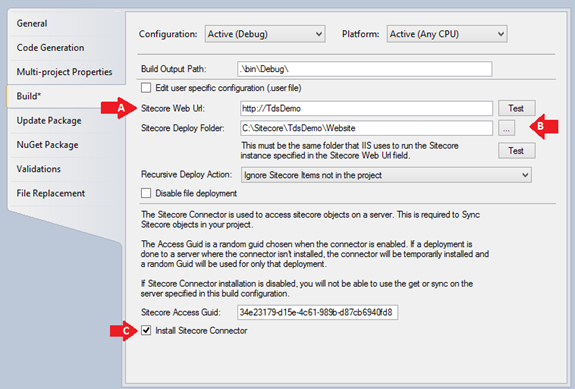Click the Sitecore Deploy Folder text field

[366, 128]
